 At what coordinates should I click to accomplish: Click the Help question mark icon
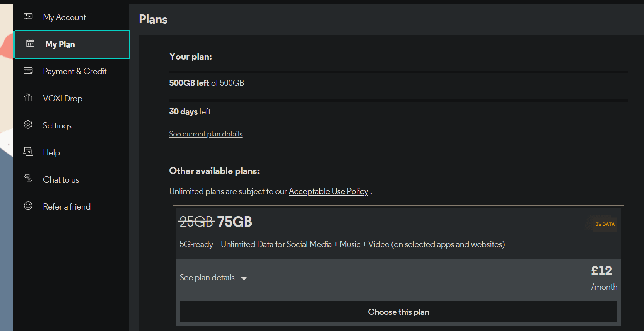(28, 152)
